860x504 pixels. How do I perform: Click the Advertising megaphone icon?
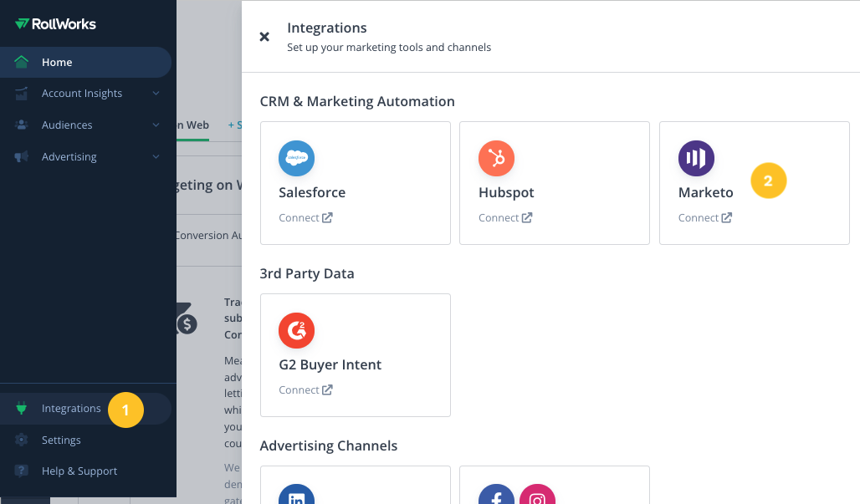pyautogui.click(x=22, y=156)
